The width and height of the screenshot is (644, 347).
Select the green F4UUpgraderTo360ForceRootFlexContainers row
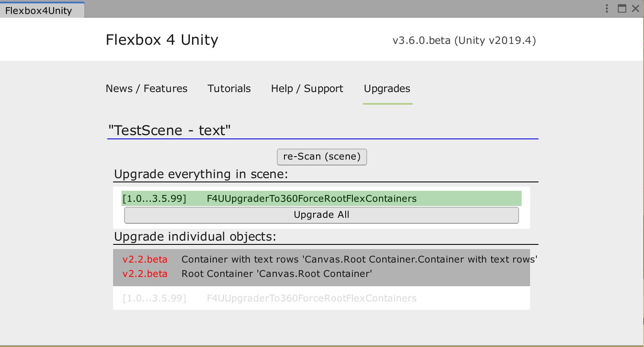(322, 198)
